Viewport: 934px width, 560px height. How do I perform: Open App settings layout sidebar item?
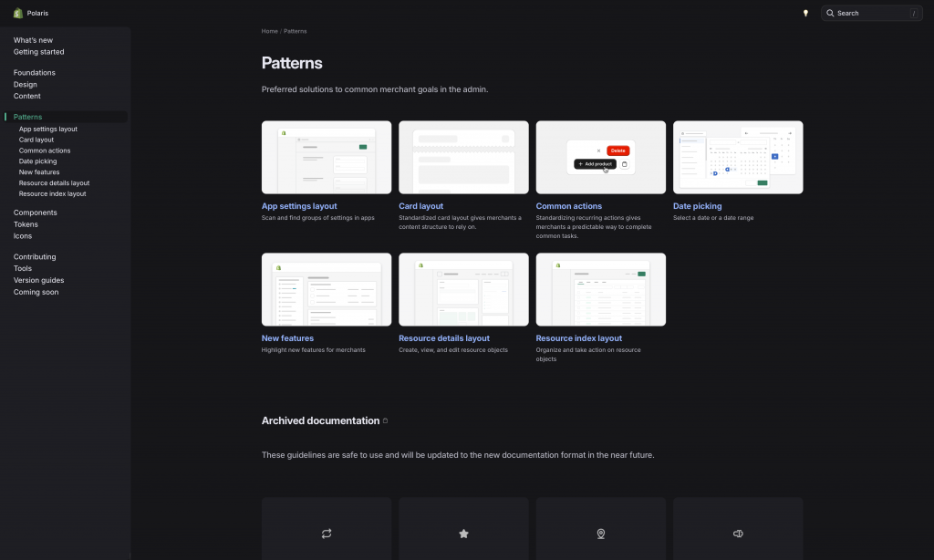click(x=48, y=129)
